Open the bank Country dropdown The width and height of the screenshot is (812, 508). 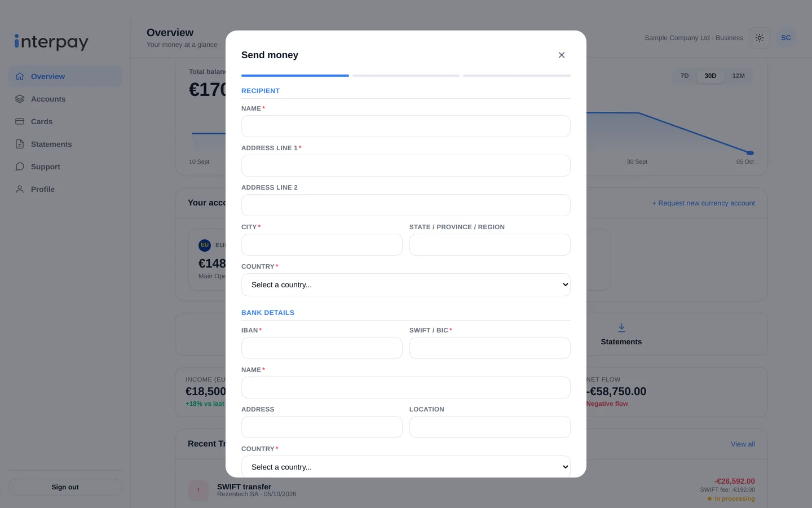coord(406,467)
